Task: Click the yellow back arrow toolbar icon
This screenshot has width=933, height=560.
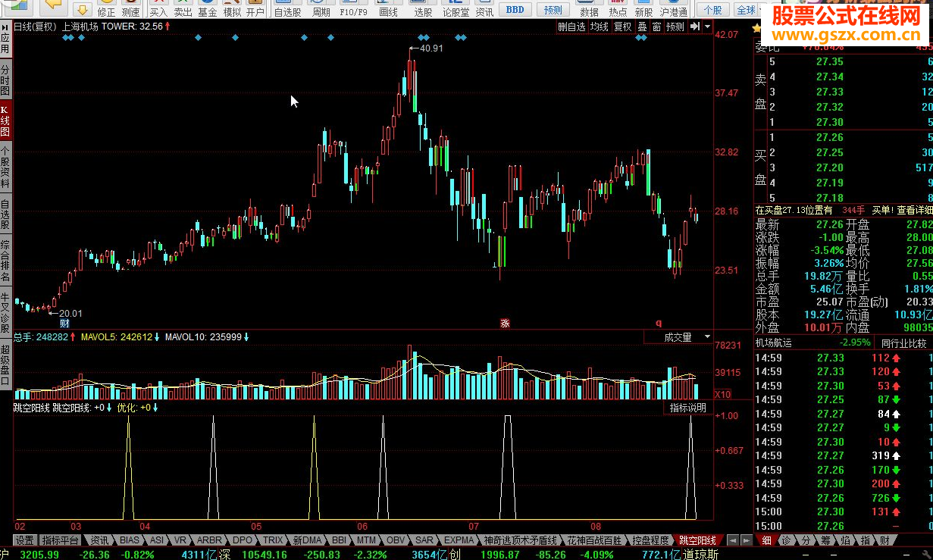Action: [54, 6]
